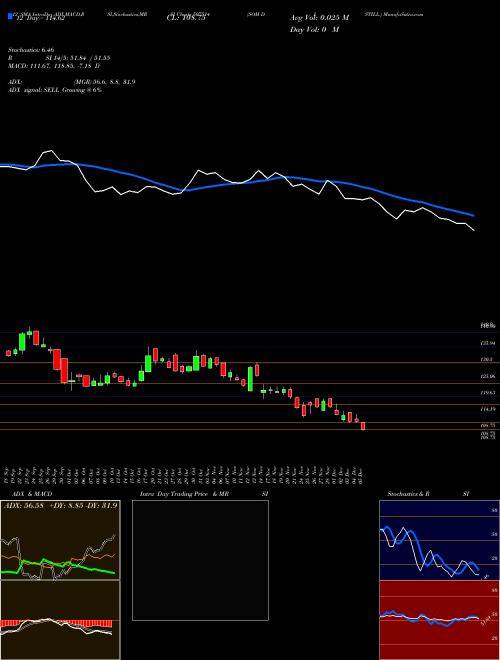500x660 pixels.
Task: Click the '(MGR) 56.6, 8.8, 31.9' ADX values
Action: tap(104, 82)
